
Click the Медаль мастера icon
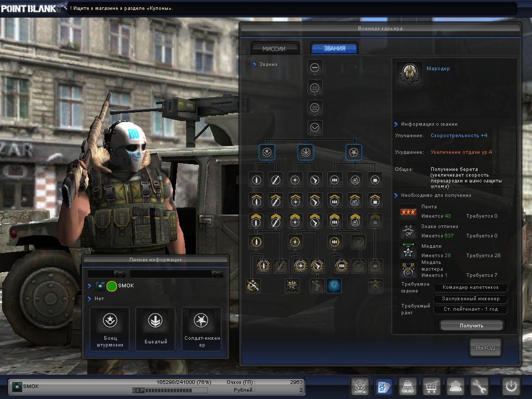[408, 271]
